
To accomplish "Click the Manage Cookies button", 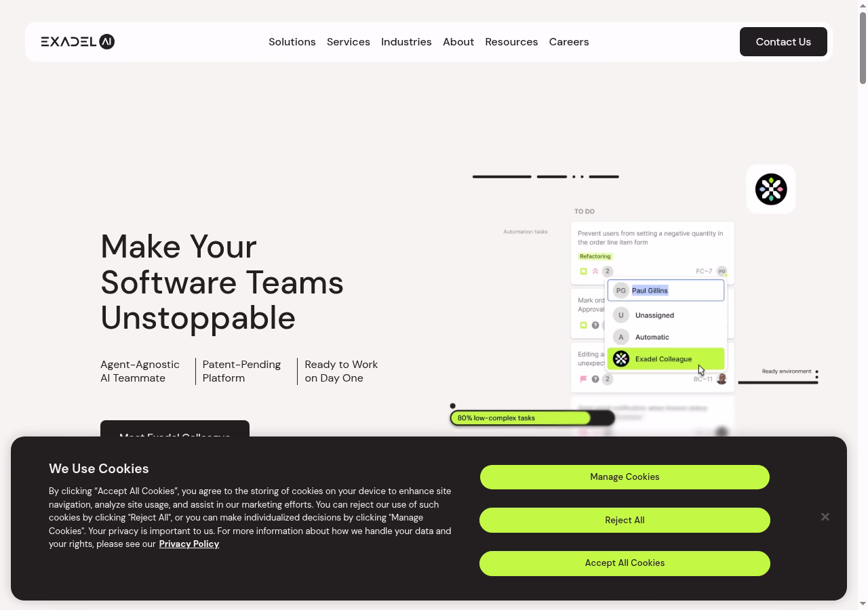I will [625, 477].
